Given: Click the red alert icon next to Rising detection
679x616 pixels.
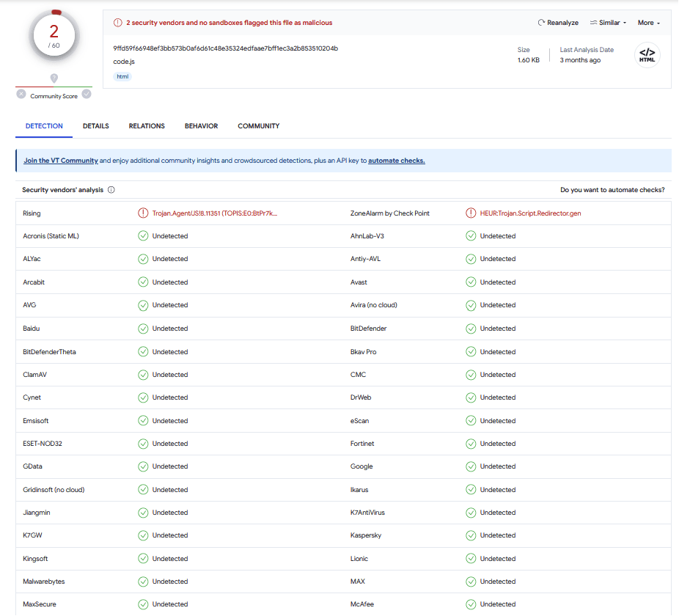Looking at the screenshot, I should [x=143, y=213].
